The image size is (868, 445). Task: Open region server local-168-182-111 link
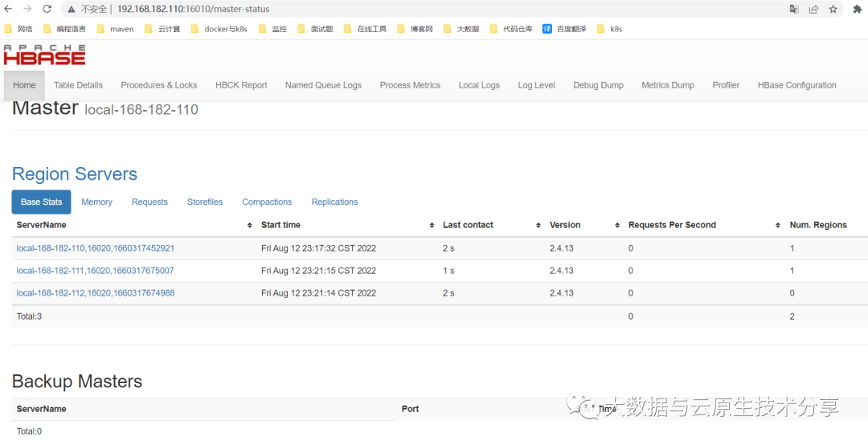tap(96, 271)
